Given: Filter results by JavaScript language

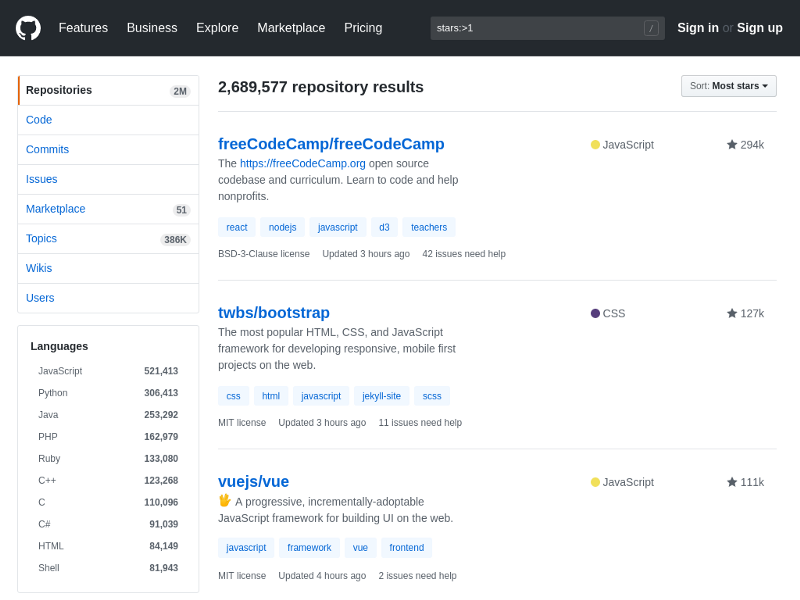Looking at the screenshot, I should coord(108,371).
